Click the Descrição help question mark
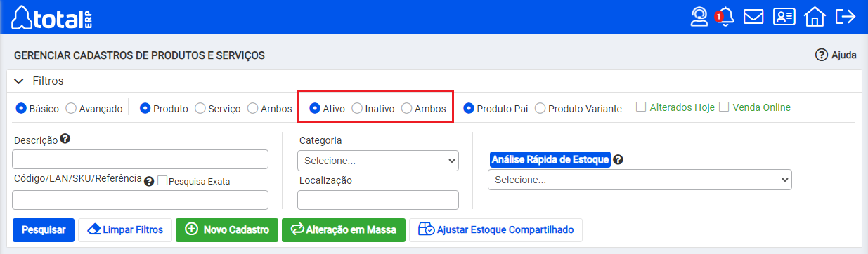This screenshot has height=254, width=868. coord(65,139)
